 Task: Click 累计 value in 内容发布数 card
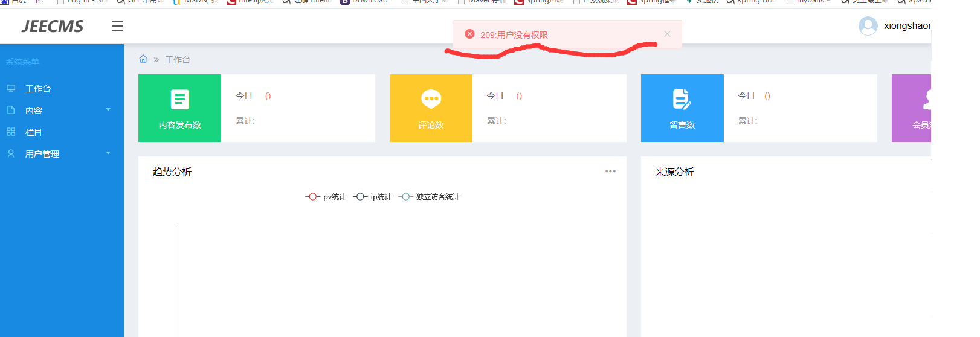tap(245, 121)
